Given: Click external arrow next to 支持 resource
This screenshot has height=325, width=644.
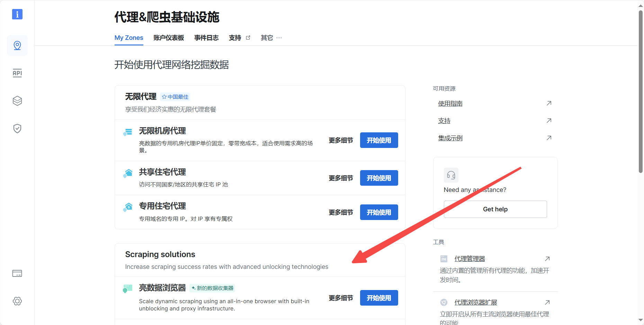Looking at the screenshot, I should click(x=549, y=121).
